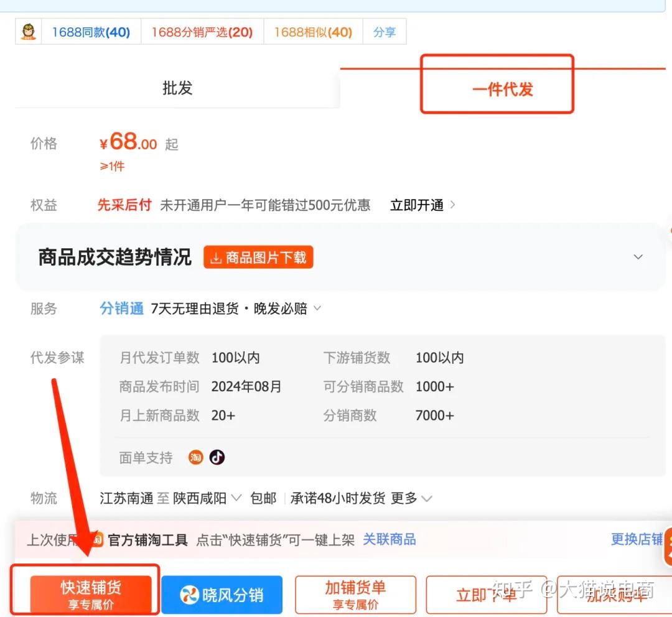Click the Douyin waybill support icon

[x=217, y=457]
